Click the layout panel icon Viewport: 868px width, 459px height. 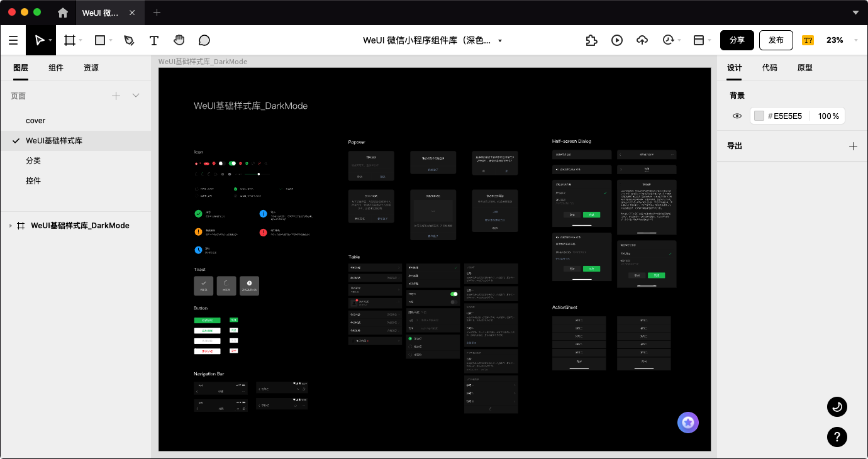tap(699, 40)
